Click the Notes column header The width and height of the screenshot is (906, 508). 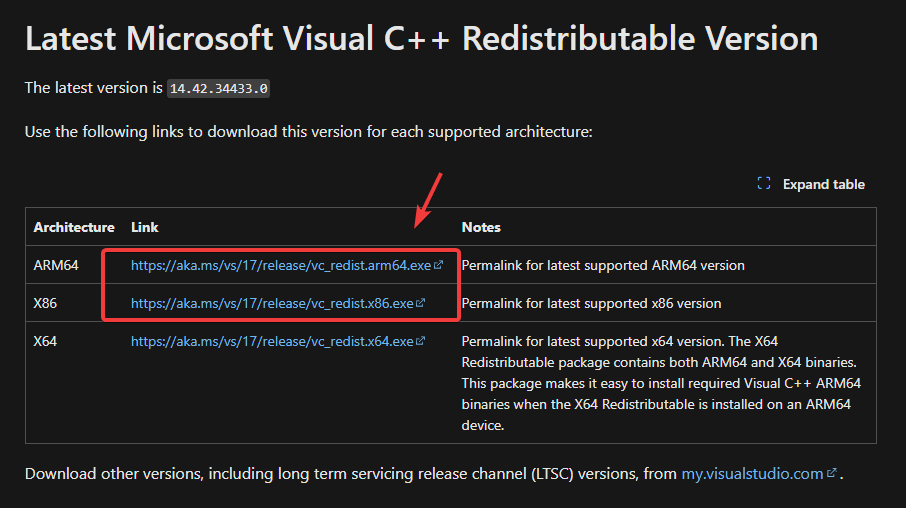point(481,227)
